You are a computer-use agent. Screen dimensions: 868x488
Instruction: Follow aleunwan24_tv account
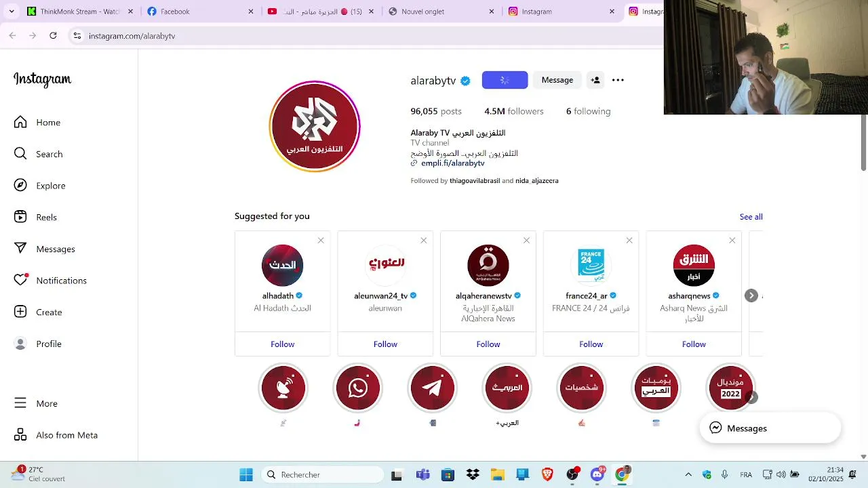[385, 344]
